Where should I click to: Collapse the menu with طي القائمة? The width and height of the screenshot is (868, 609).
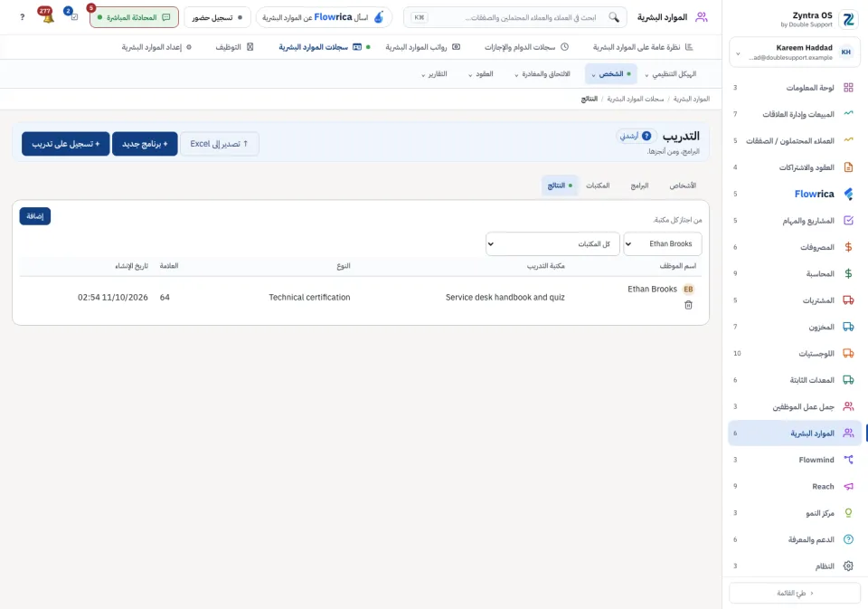point(795,593)
